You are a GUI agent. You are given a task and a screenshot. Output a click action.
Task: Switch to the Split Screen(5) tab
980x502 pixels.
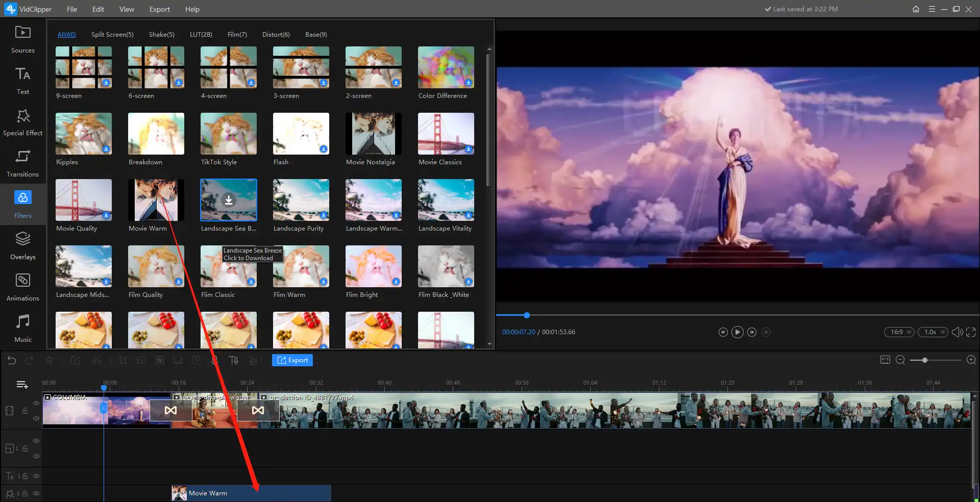click(112, 34)
